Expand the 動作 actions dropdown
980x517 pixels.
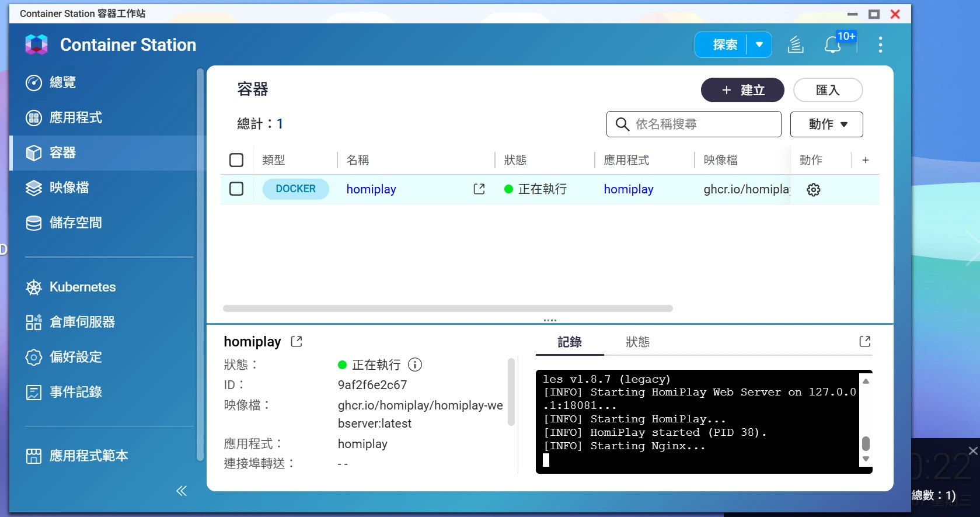click(x=826, y=124)
